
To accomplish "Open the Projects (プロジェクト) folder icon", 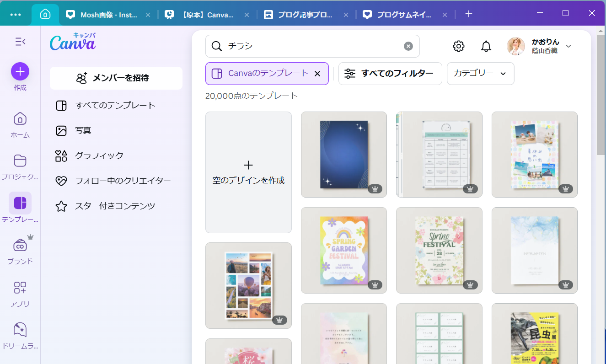I will [x=20, y=161].
